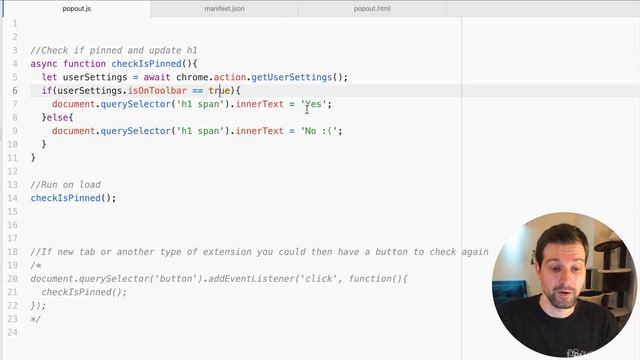640x360 pixels.
Task: Open the manifest.json tab
Action: pyautogui.click(x=224, y=9)
